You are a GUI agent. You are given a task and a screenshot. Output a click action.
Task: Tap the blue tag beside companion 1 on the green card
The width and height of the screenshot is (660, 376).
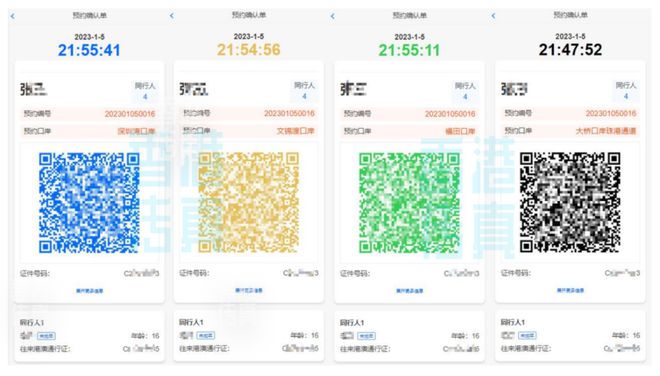point(366,336)
